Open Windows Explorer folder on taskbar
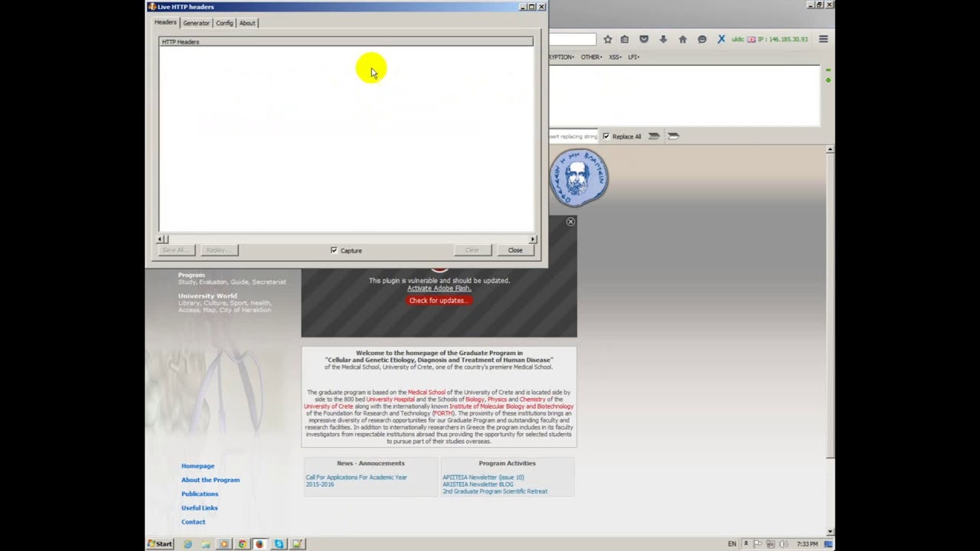 [206, 544]
